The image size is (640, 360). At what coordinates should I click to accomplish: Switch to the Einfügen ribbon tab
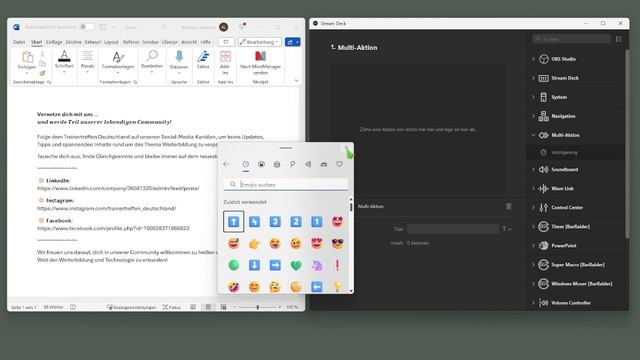click(54, 42)
